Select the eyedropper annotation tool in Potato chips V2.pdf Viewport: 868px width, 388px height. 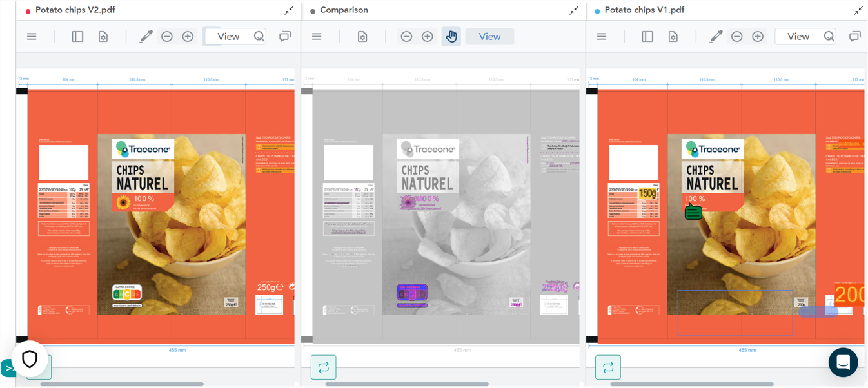(146, 36)
